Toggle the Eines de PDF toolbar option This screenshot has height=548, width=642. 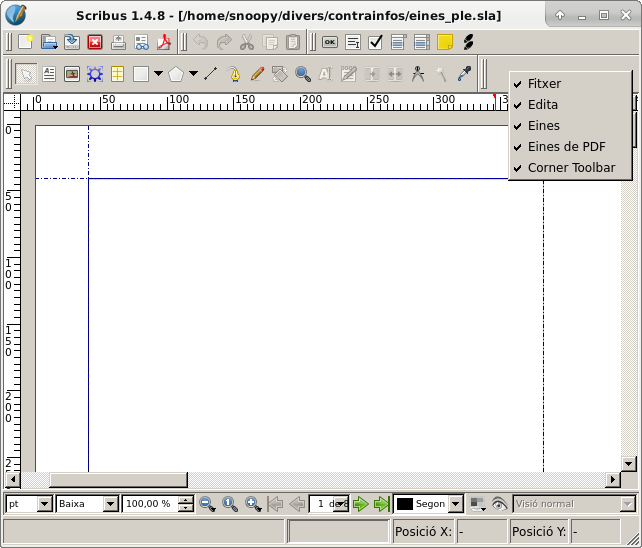[566, 147]
